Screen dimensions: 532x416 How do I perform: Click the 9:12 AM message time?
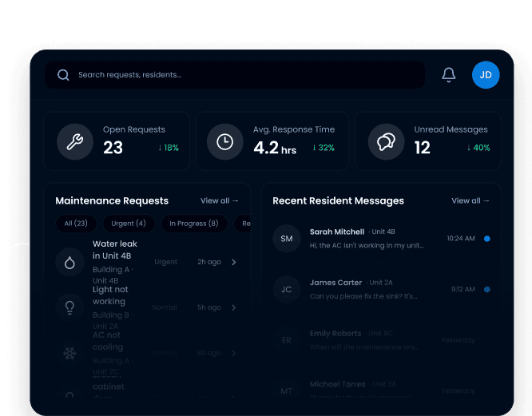click(463, 290)
